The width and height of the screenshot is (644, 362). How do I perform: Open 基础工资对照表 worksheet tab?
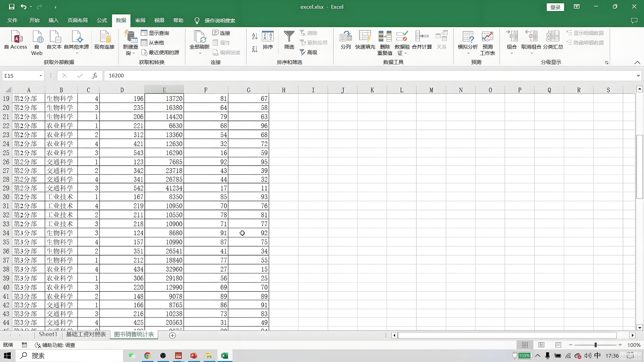pos(86,334)
